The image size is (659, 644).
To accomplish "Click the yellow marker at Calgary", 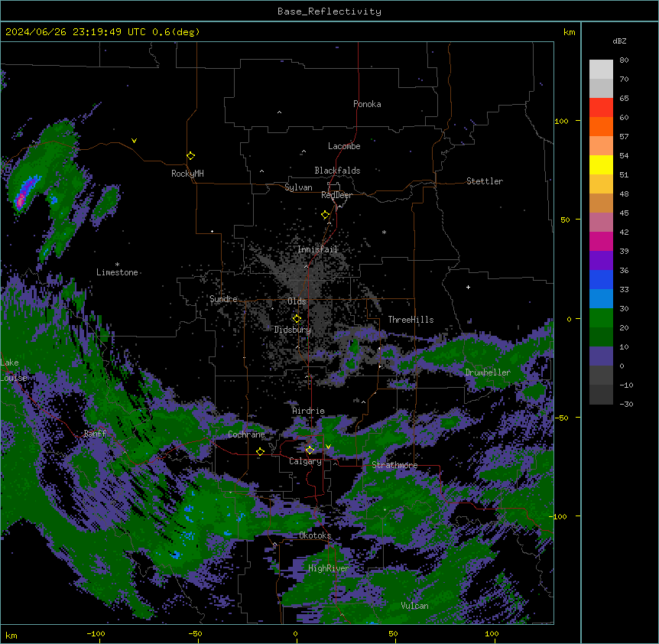I will point(310,450).
